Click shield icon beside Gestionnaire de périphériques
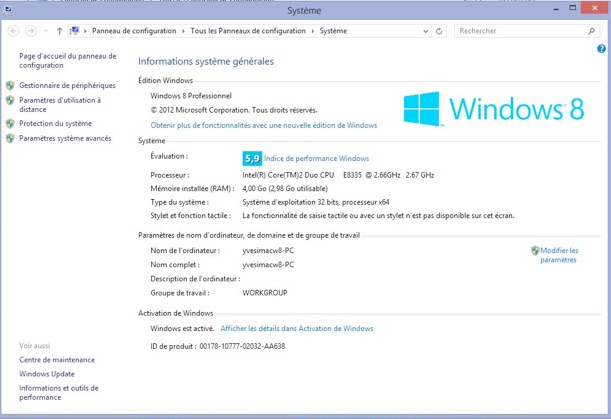This screenshot has width=611, height=419. coord(10,85)
